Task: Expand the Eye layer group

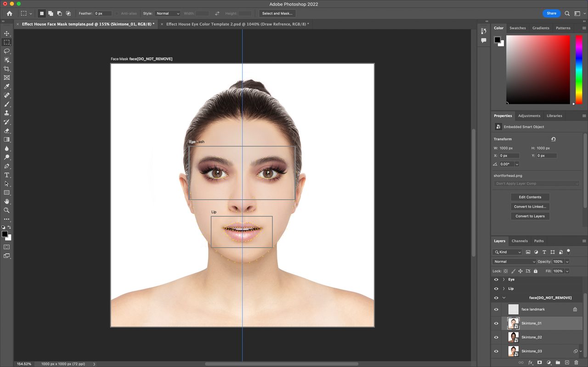Action: click(x=503, y=279)
